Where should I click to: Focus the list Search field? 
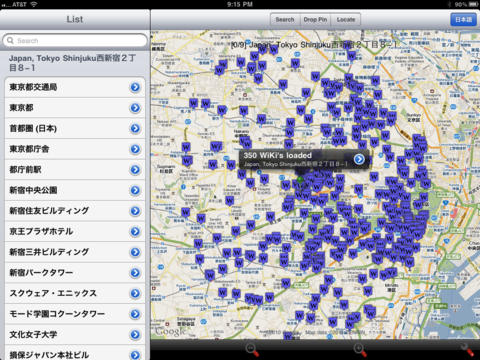pyautogui.click(x=75, y=41)
